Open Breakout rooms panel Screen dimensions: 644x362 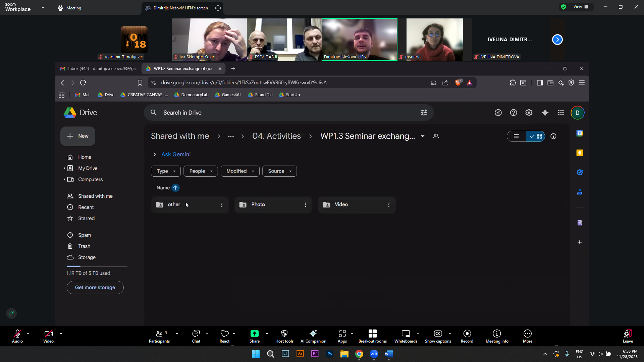(372, 336)
